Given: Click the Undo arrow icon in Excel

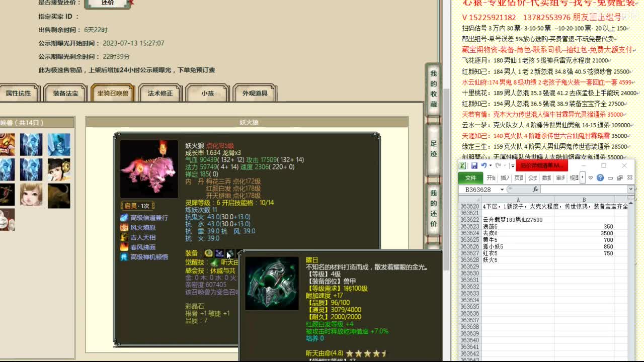Looking at the screenshot, I should (484, 165).
